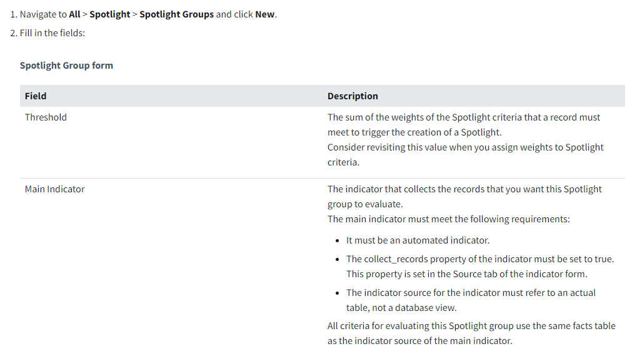
Task: Select the "Threshold" field cell
Action: (46, 117)
